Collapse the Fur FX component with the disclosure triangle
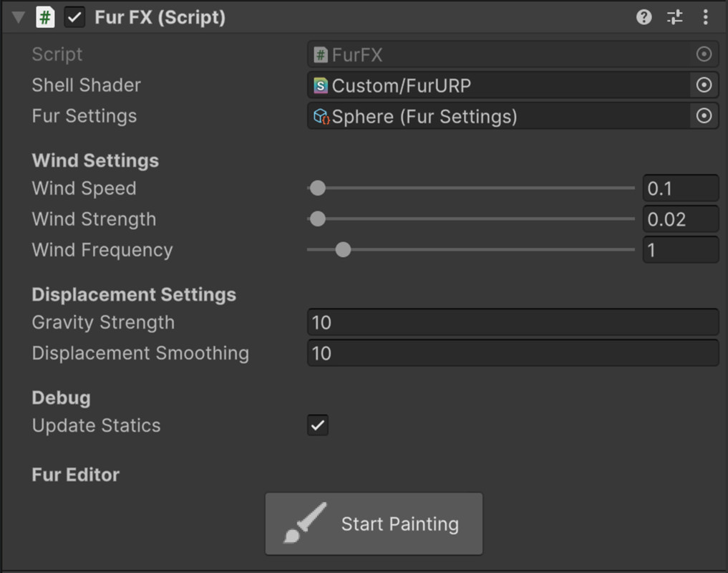 (x=18, y=16)
